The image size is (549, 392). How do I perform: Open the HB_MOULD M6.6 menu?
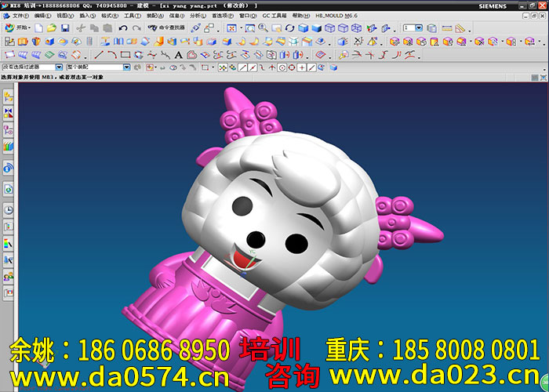(336, 16)
